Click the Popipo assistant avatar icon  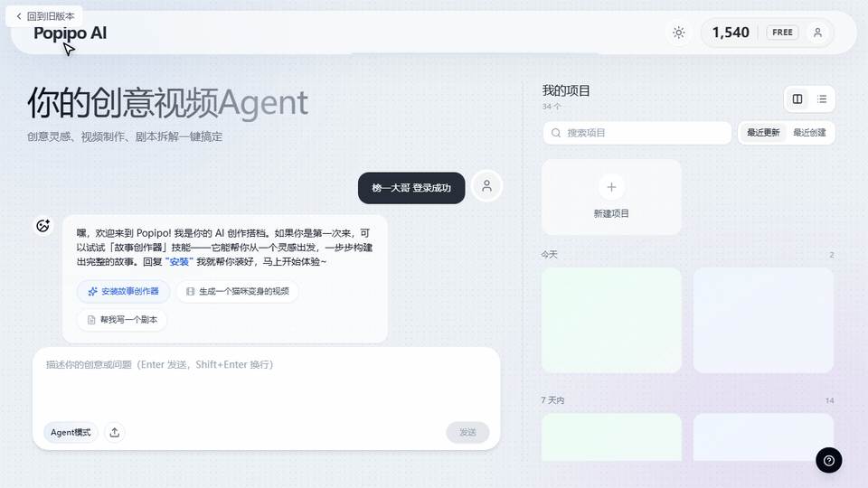click(42, 226)
